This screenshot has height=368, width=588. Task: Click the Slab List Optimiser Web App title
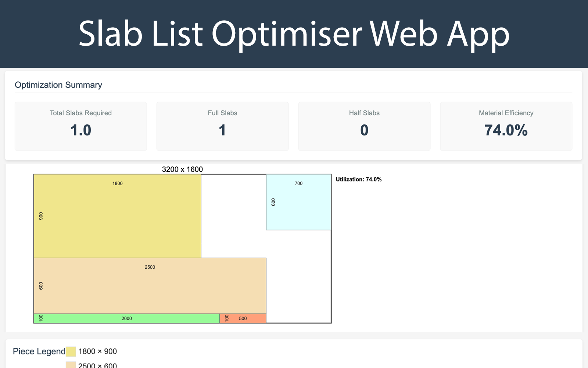tap(294, 34)
